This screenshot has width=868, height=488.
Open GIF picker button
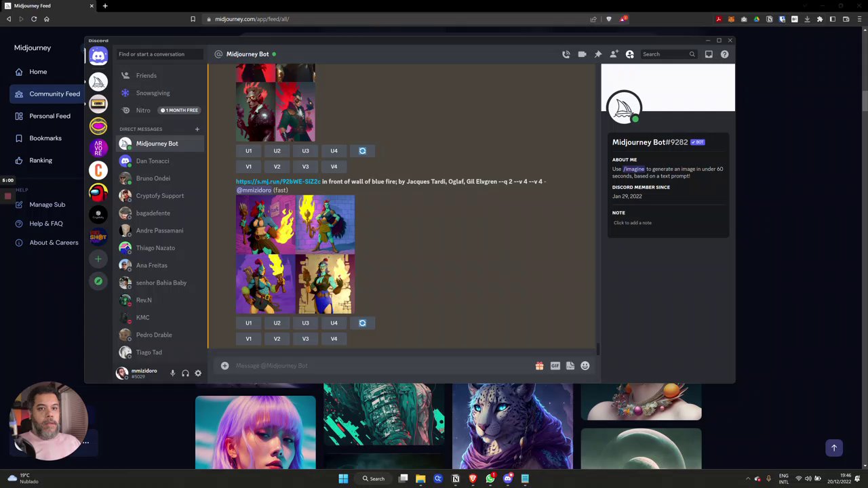[x=555, y=366]
